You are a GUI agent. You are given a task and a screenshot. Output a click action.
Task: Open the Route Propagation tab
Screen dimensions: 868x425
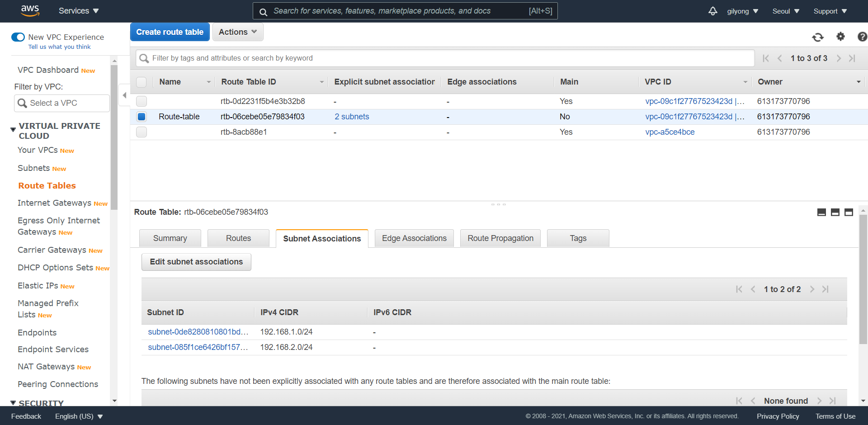500,238
